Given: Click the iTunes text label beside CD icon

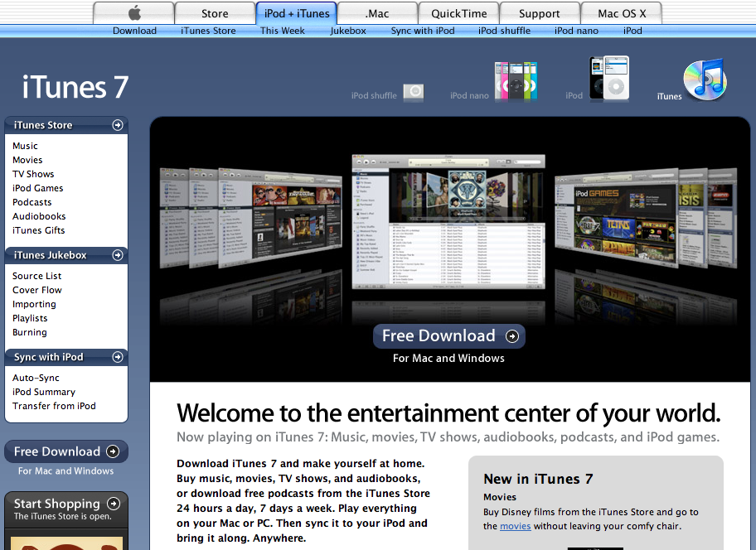Looking at the screenshot, I should (x=669, y=96).
